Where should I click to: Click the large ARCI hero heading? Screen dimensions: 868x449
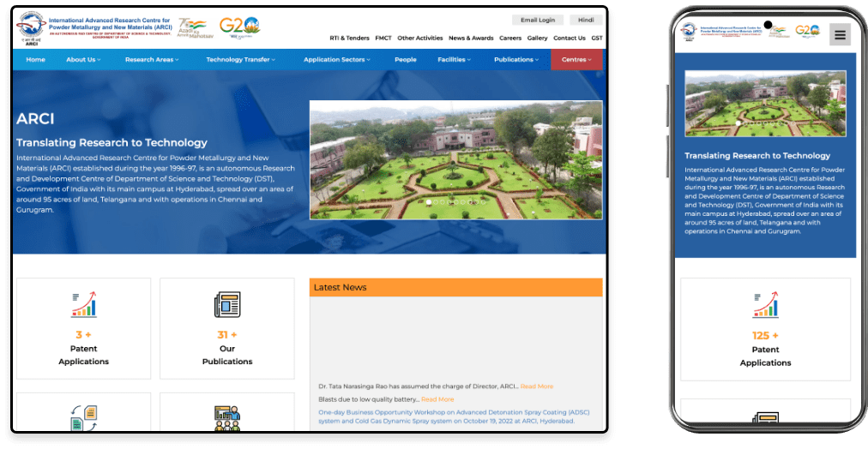coord(35,119)
